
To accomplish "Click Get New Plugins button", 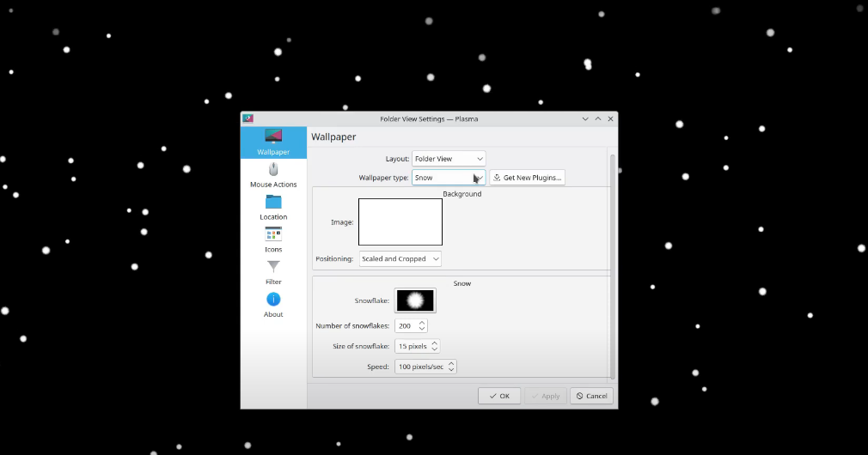I will click(527, 178).
